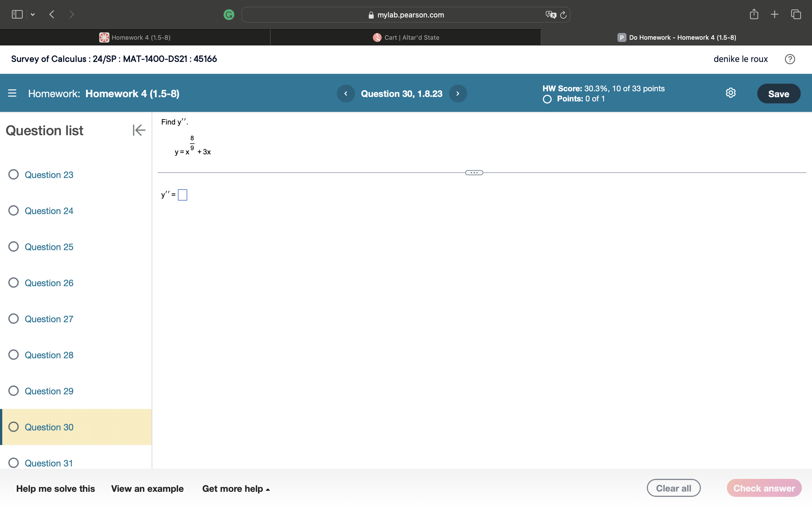This screenshot has width=812, height=507.
Task: Click the Save button
Action: 778,93
